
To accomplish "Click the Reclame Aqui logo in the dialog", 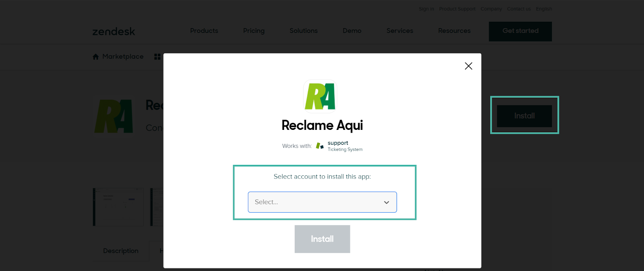I will pos(320,96).
